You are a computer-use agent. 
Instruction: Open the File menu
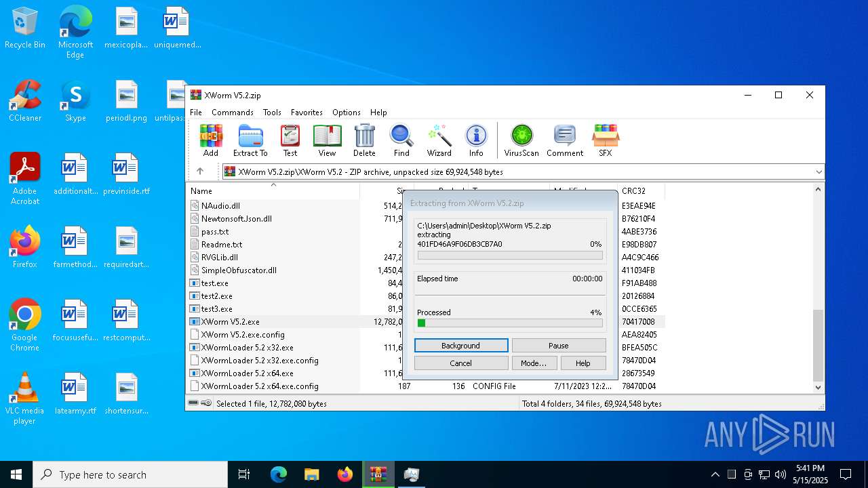pos(196,113)
